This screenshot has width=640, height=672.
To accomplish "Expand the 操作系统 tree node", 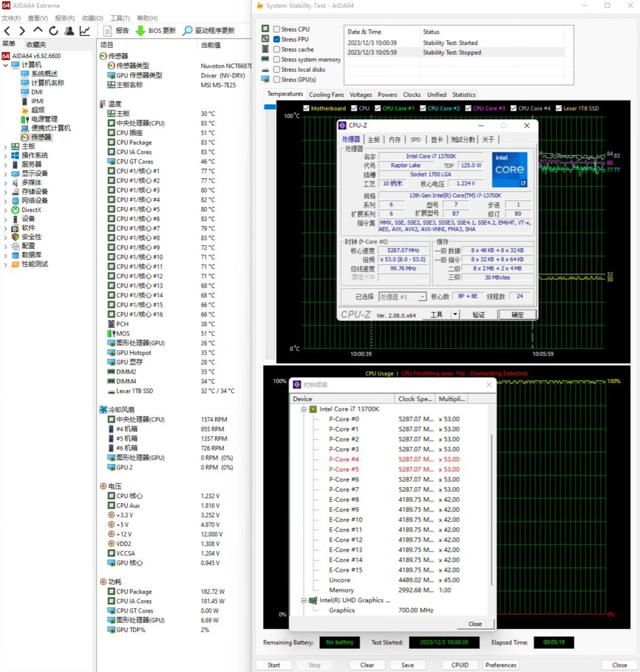I will pos(6,155).
